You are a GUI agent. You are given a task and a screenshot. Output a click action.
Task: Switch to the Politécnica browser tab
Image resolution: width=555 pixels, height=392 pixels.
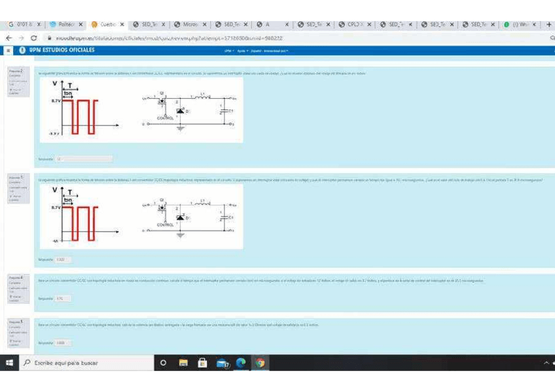coord(64,25)
